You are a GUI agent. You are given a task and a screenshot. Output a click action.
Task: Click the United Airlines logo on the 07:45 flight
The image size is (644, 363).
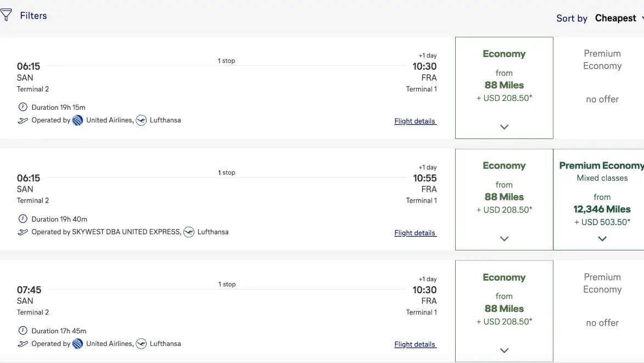pos(77,344)
